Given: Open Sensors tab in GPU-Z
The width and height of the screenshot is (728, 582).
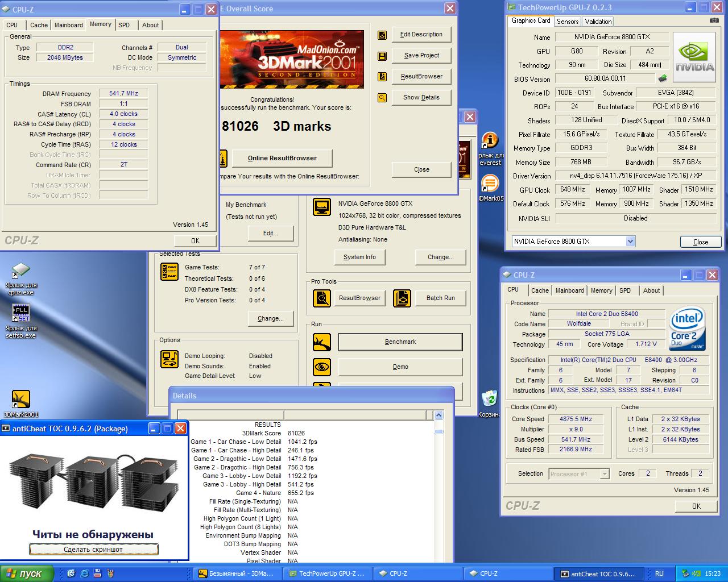Looking at the screenshot, I should (x=568, y=22).
